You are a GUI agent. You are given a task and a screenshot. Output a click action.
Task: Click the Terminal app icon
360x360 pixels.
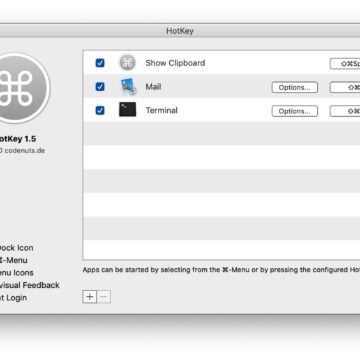click(128, 109)
